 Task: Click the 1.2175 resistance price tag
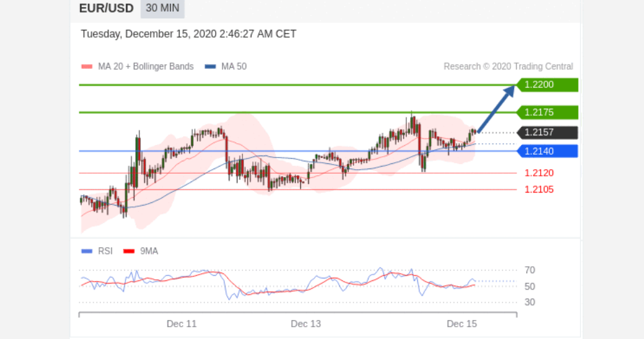[547, 113]
